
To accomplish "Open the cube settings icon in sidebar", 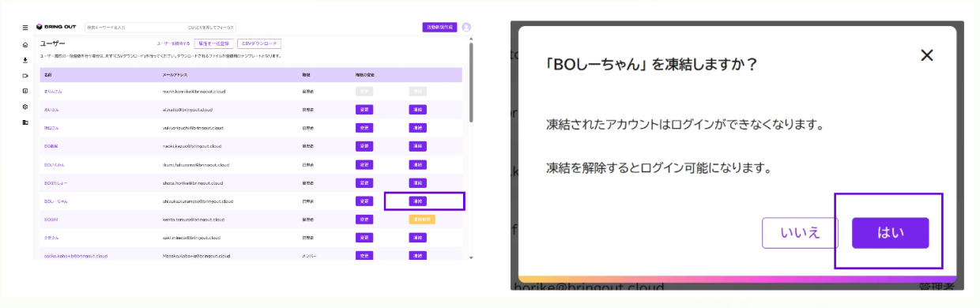I will click(25, 107).
